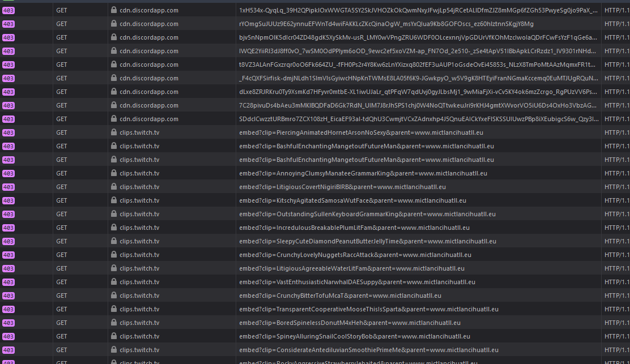Select the LitigiousCovertNigiriBIRB request file
630x364 pixels.
pyautogui.click(x=342, y=187)
